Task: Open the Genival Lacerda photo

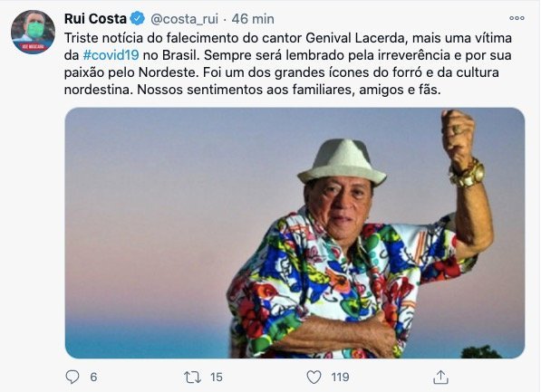Action: (x=295, y=233)
